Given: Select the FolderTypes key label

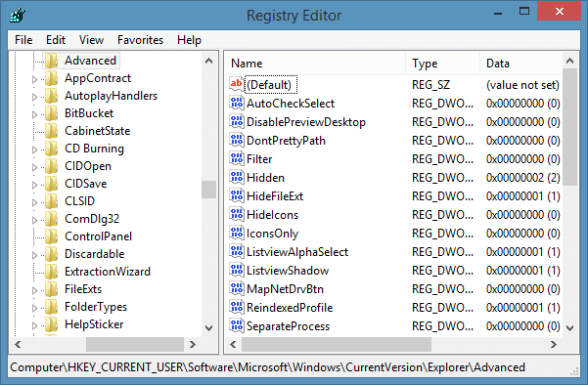Looking at the screenshot, I should click(96, 307).
